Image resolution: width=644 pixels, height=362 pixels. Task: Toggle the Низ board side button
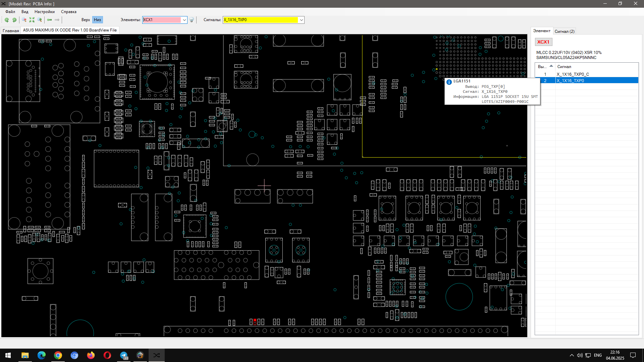pos(97,20)
